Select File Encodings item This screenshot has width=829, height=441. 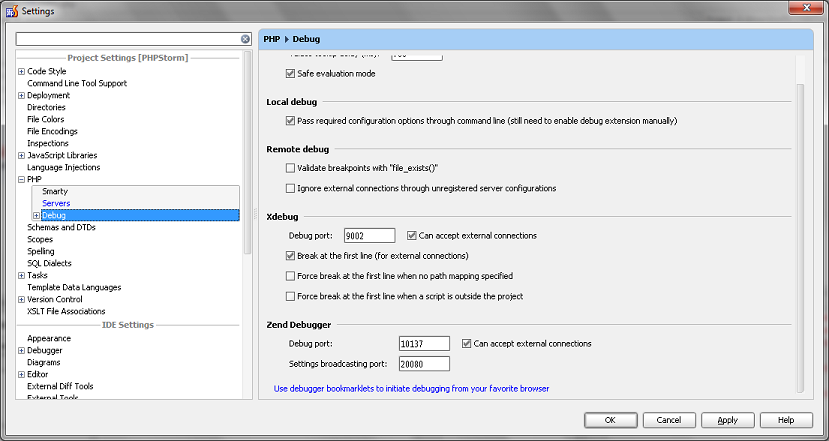point(52,132)
